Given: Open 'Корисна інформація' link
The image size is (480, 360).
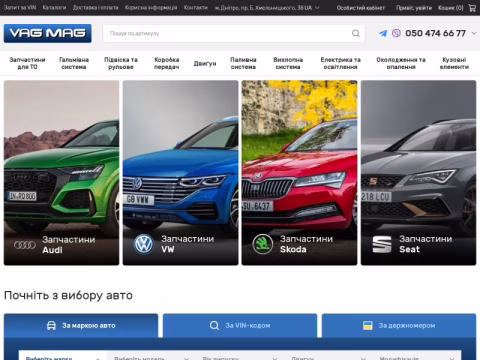Looking at the screenshot, I should tap(151, 8).
